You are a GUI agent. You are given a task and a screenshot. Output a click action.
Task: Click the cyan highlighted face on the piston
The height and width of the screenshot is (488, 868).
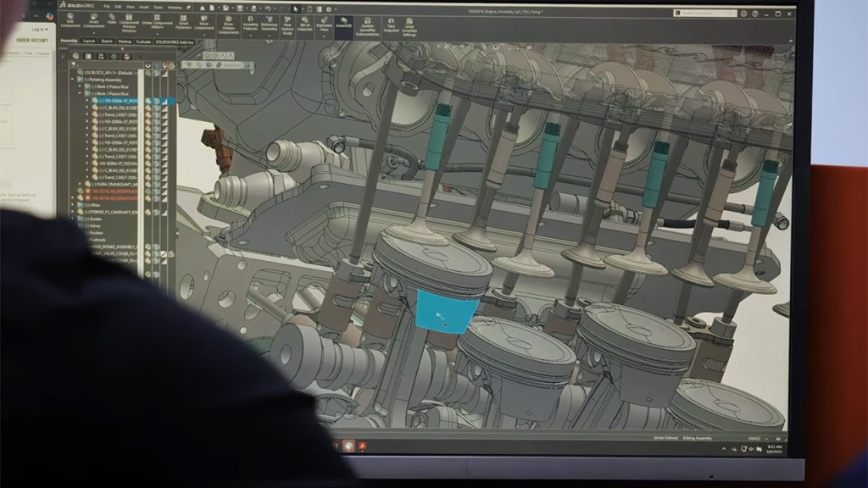point(446,312)
